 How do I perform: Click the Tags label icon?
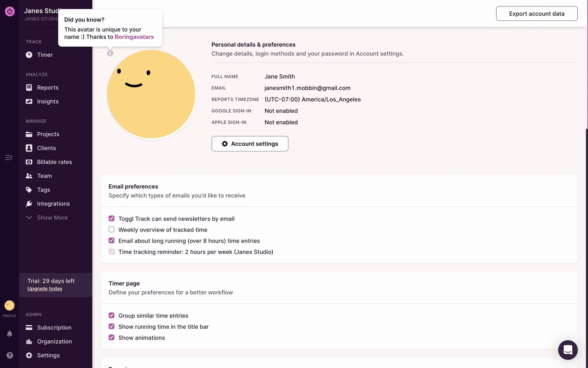[x=29, y=190]
